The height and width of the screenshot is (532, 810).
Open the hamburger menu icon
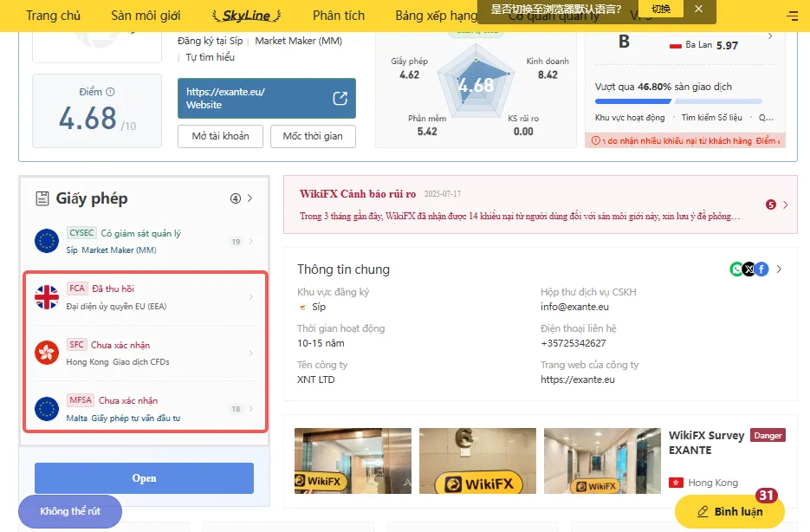792,16
